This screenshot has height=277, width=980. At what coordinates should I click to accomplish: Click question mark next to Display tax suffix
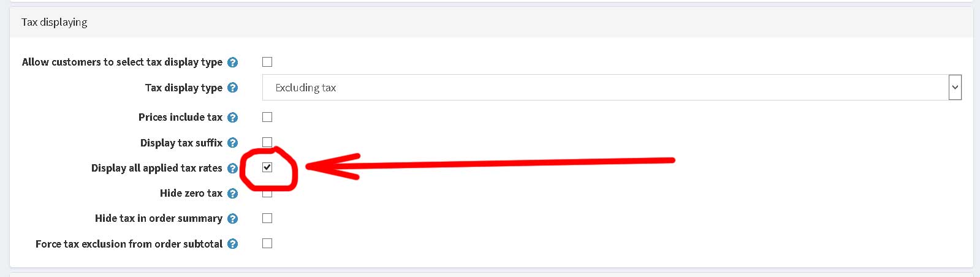[x=232, y=143]
